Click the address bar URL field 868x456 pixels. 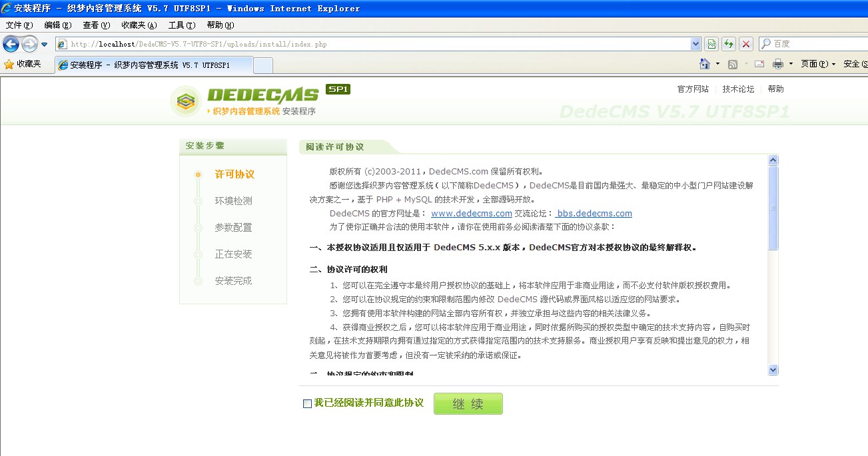[x=373, y=45]
